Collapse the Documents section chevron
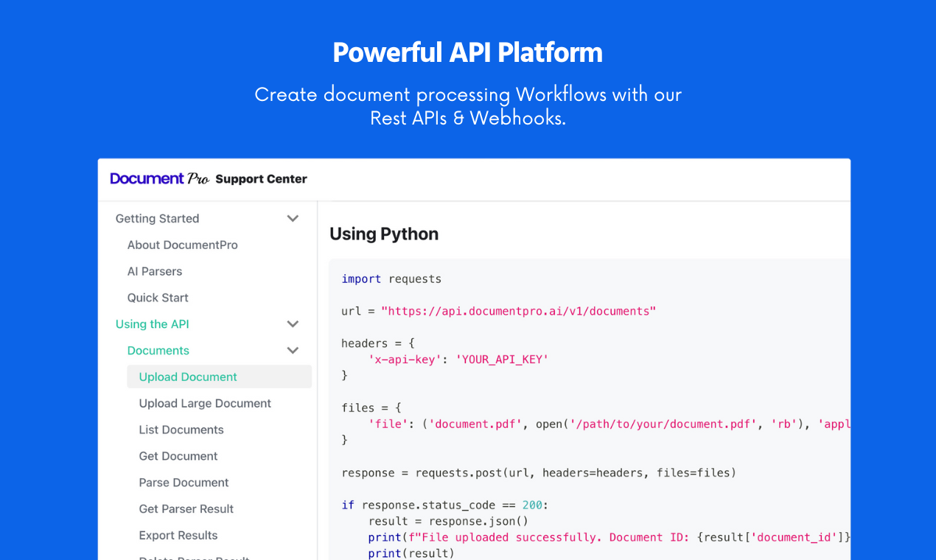Screen dimensions: 936x560 (x=293, y=351)
